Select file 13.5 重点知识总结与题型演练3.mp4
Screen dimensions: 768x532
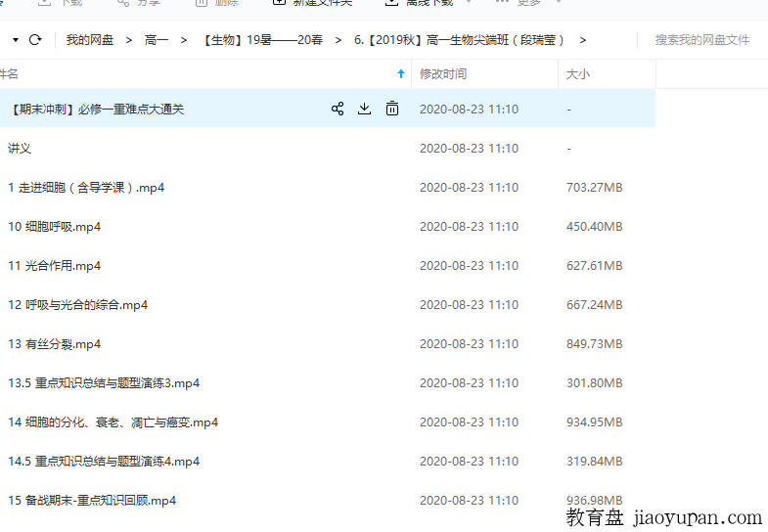[104, 383]
